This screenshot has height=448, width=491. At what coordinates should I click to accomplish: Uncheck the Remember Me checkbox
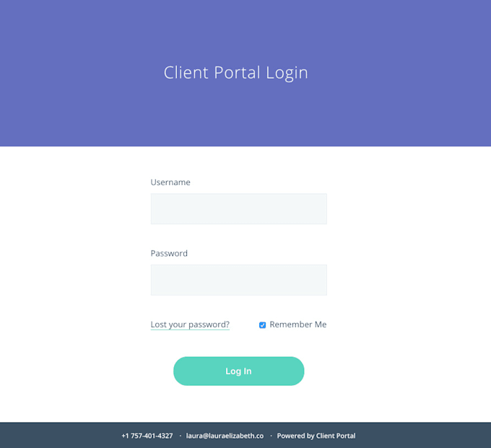click(x=262, y=325)
